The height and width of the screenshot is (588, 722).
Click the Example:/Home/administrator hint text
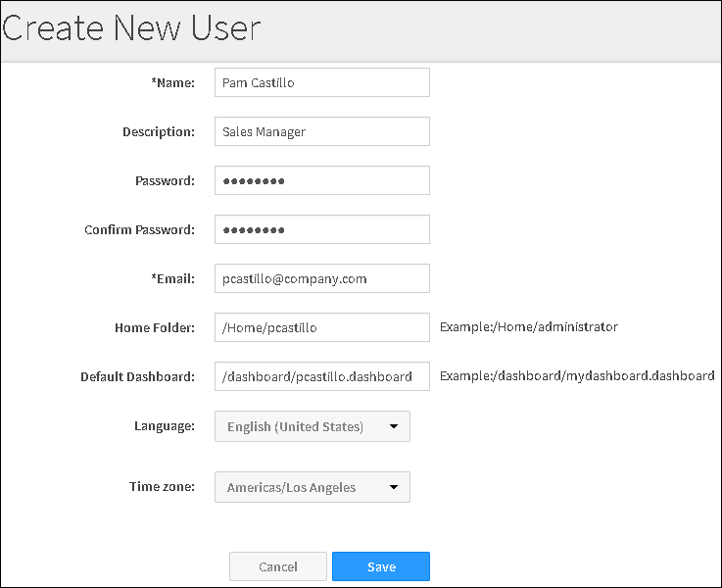(529, 327)
